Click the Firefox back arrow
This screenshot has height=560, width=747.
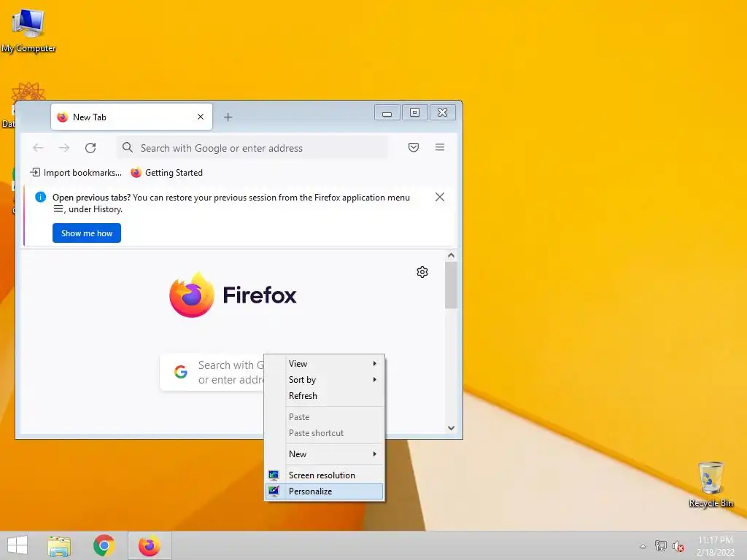click(38, 148)
